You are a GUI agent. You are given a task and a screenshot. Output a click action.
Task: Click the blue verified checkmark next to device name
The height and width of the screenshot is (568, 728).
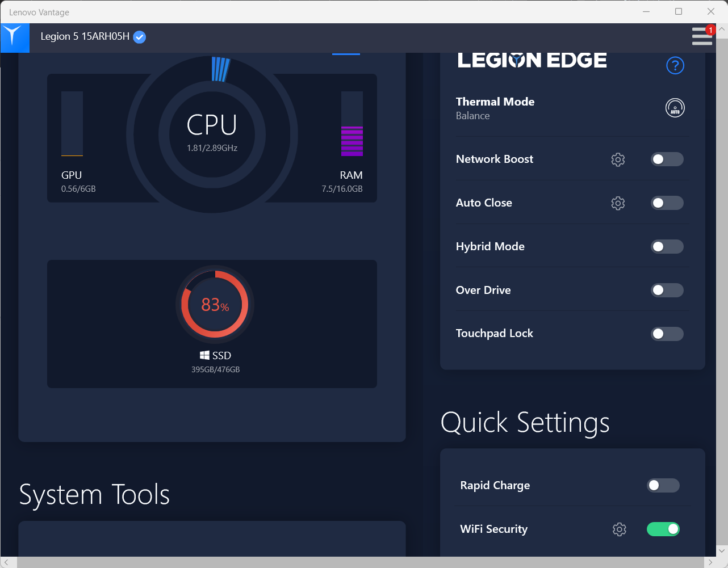click(x=139, y=37)
